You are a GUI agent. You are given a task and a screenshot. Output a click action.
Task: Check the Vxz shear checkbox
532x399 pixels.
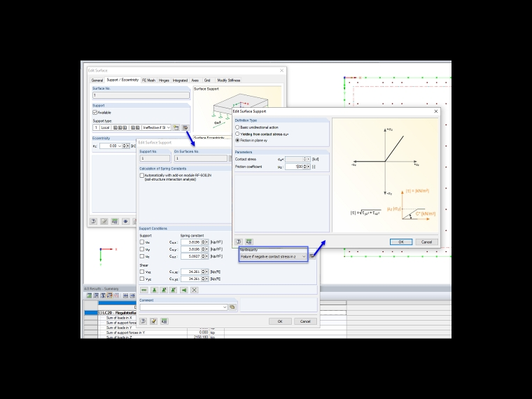click(x=142, y=272)
